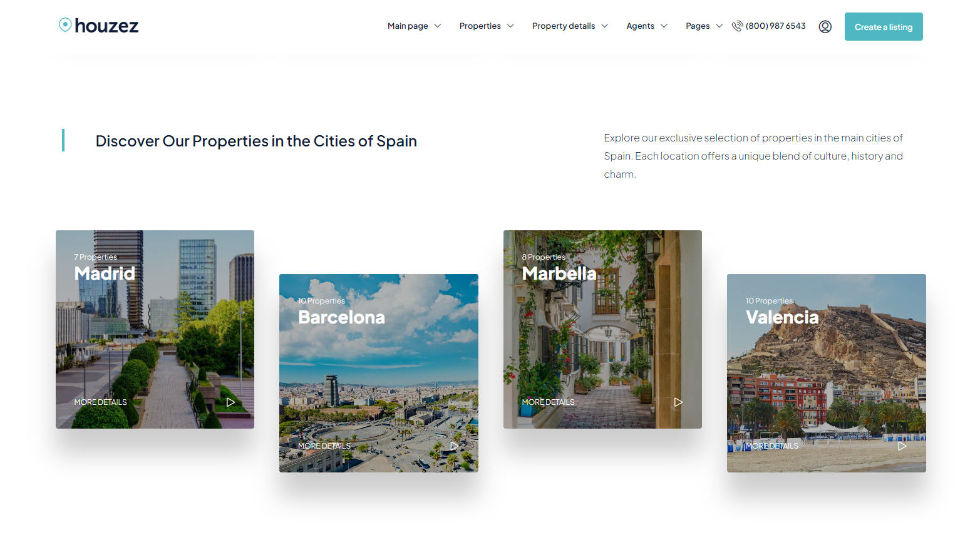Viewport: 980px width, 535px height.
Task: Expand the Properties dropdown chevron
Action: click(x=510, y=26)
